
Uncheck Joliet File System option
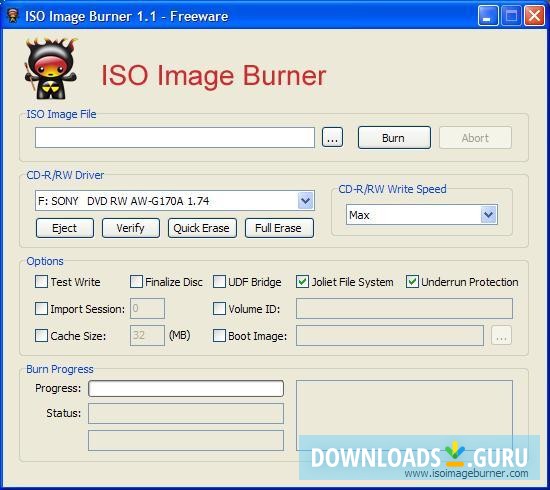point(302,282)
